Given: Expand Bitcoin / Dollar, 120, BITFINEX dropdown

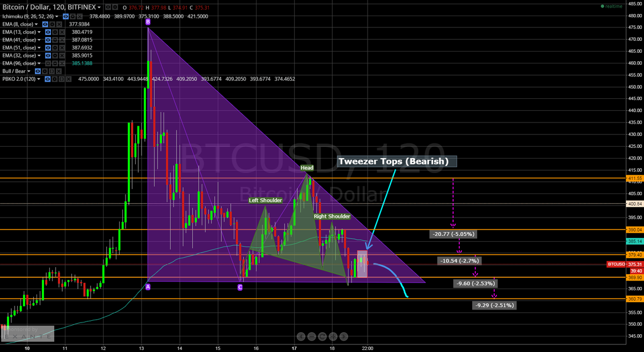Looking at the screenshot, I should tap(99, 8).
